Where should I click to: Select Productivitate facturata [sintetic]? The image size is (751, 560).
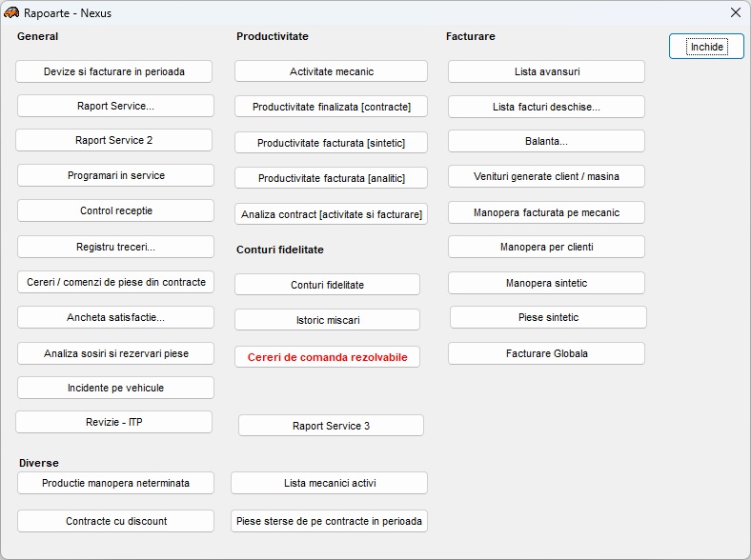332,143
